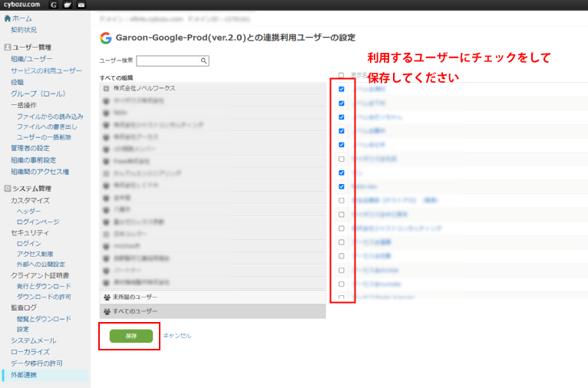Click the システム管理 heading
The height and width of the screenshot is (388, 588).
(32, 189)
